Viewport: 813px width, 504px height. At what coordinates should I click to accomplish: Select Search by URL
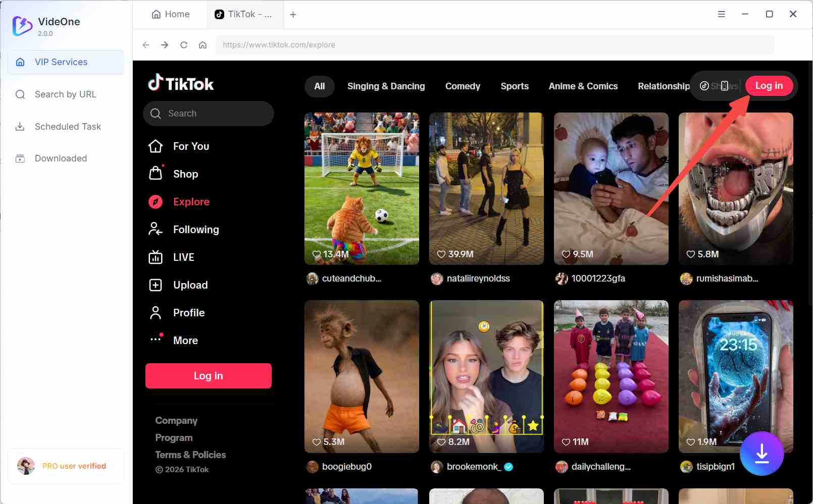point(65,94)
